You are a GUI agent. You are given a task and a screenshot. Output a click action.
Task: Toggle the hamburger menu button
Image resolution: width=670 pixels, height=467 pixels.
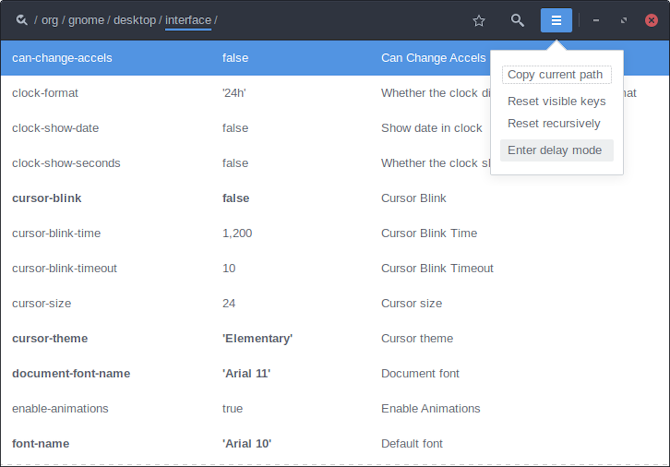click(556, 20)
